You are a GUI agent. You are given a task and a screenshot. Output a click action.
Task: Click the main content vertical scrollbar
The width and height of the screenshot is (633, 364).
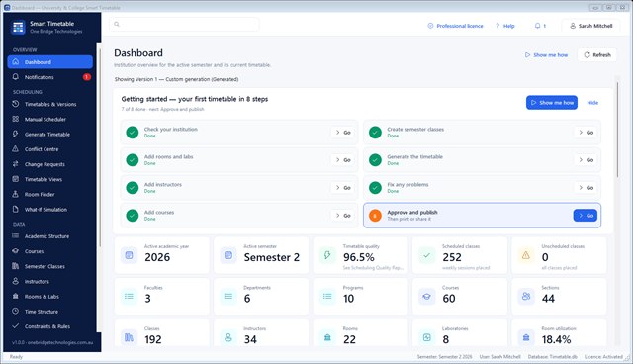[x=617, y=130]
